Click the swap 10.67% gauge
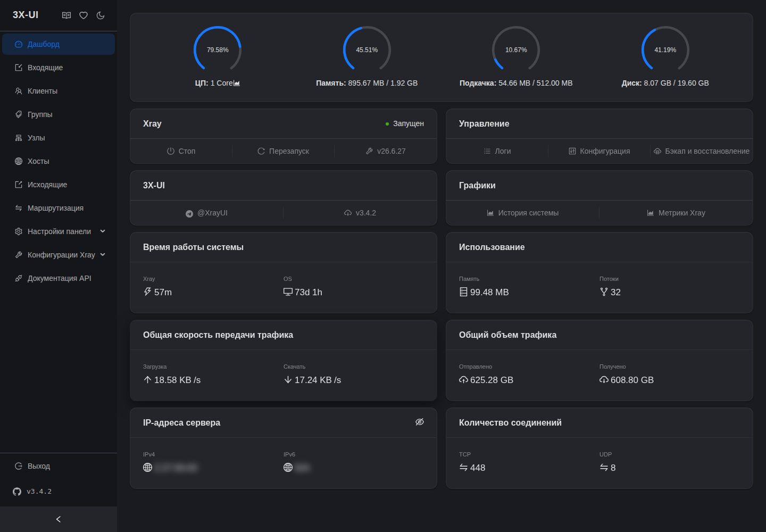 tap(516, 50)
